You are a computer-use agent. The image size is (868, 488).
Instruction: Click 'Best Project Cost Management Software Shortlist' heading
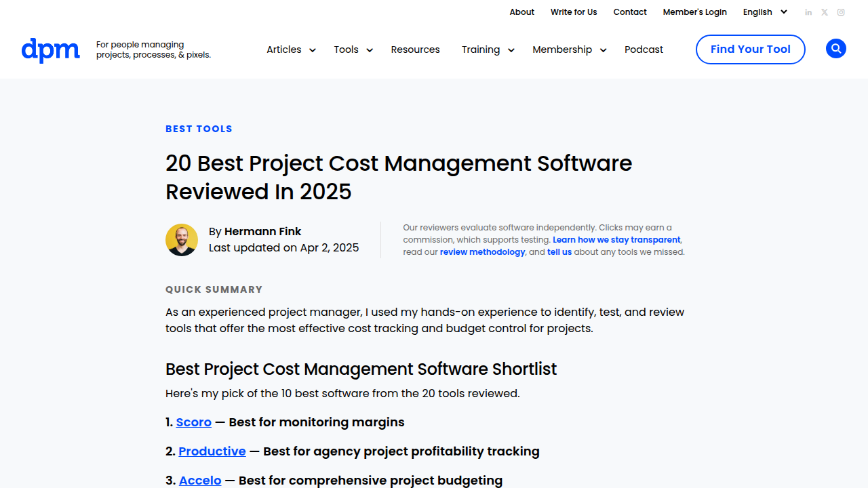point(361,369)
